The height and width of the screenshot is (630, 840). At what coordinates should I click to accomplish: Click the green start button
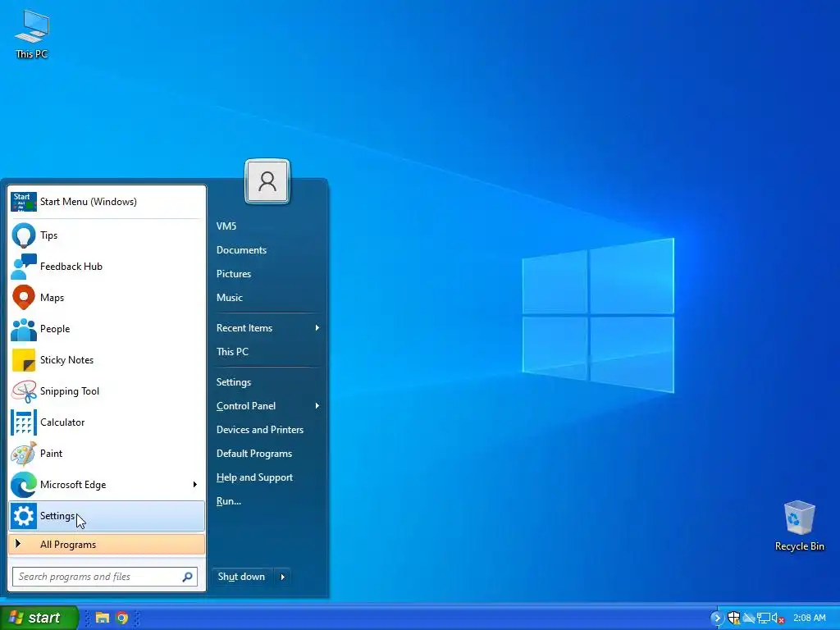tap(39, 618)
